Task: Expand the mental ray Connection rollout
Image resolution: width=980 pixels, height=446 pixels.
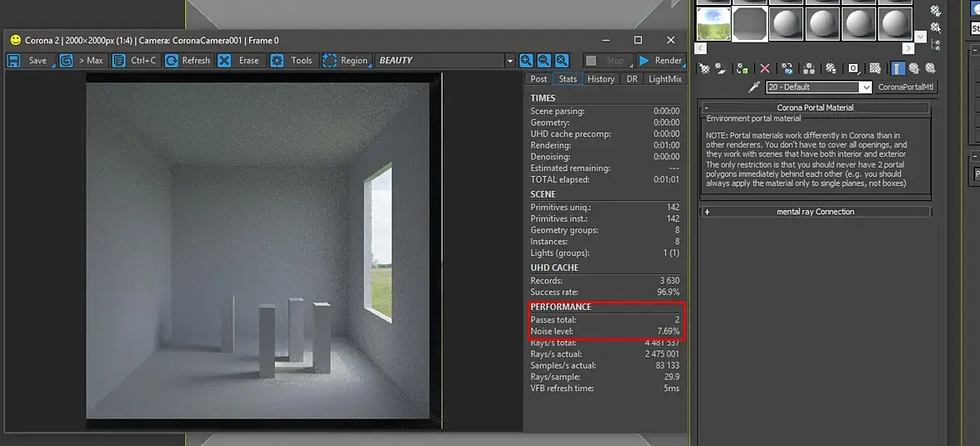Action: point(815,212)
